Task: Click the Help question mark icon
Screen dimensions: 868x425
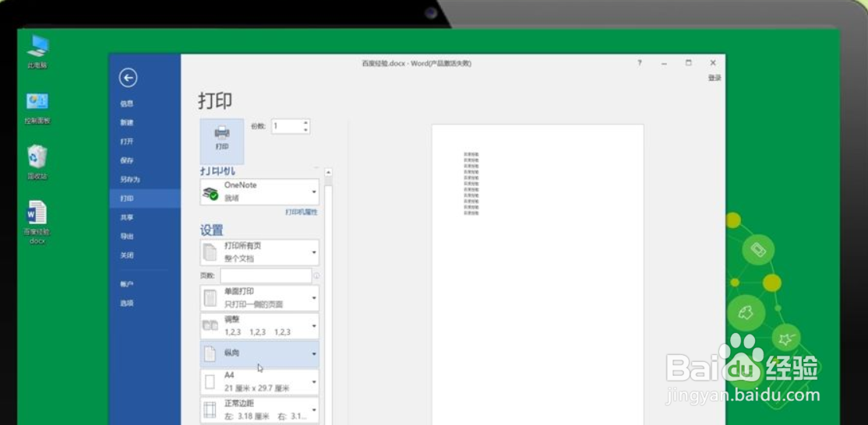Action: (x=640, y=63)
